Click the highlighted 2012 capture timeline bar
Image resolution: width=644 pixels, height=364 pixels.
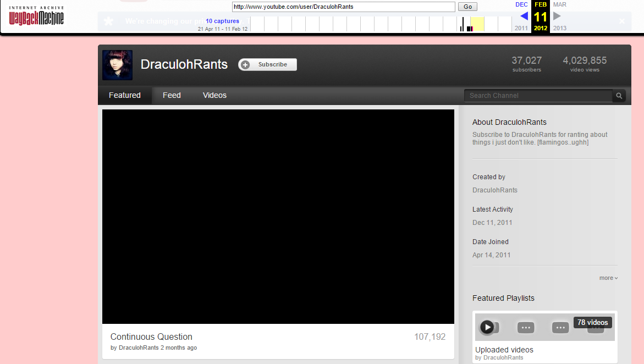tap(477, 24)
